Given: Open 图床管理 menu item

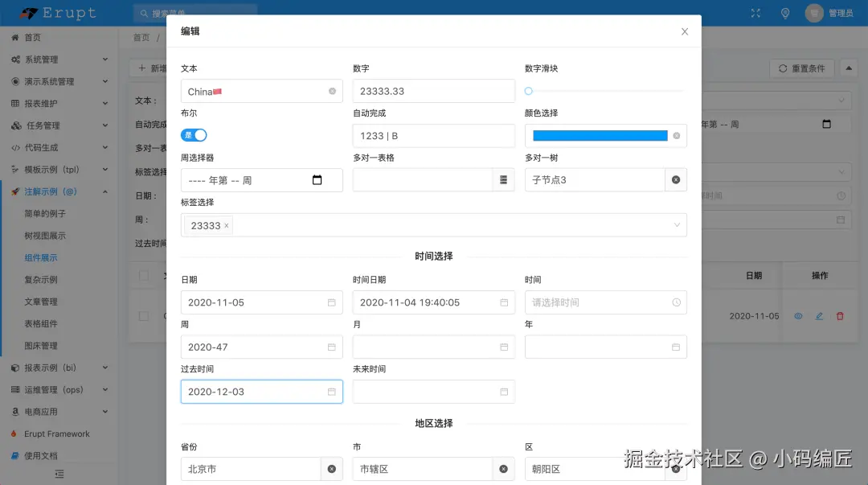Looking at the screenshot, I should 41,346.
